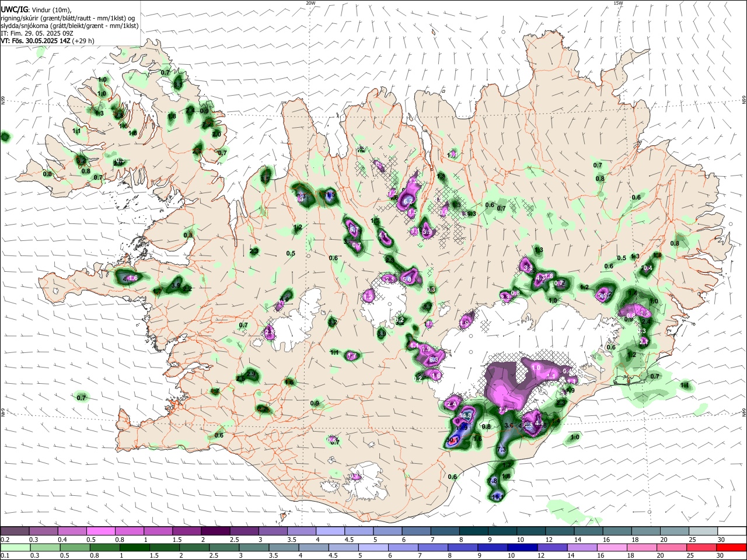Pick the red 30 swatch in lower legend row
Image resolution: width=747 pixels, height=560 pixels.
731,547
